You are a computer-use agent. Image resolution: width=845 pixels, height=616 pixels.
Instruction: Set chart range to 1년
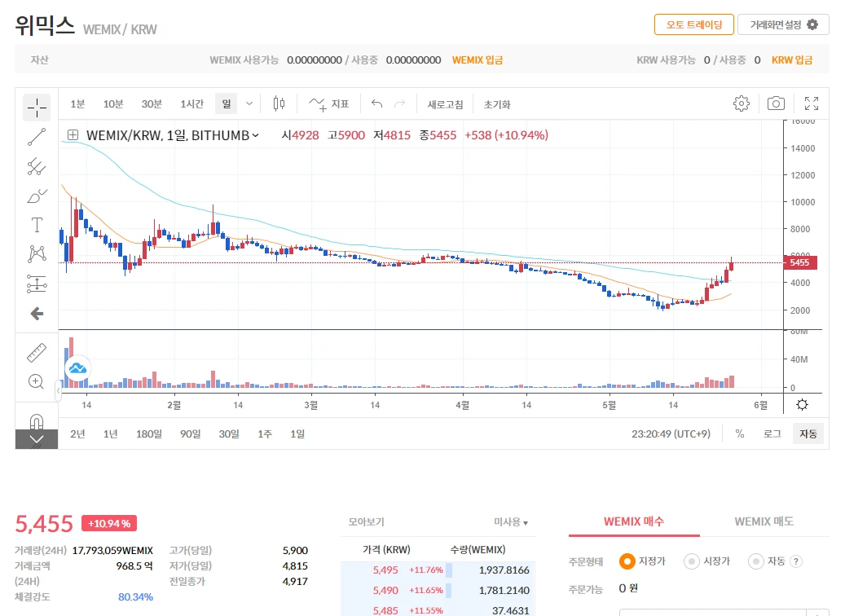(111, 433)
